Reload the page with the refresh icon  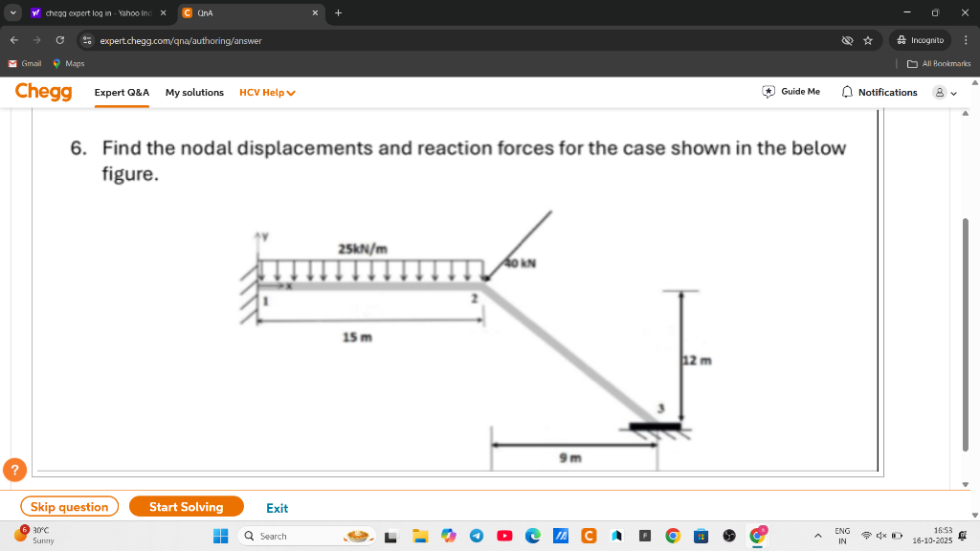tap(60, 40)
